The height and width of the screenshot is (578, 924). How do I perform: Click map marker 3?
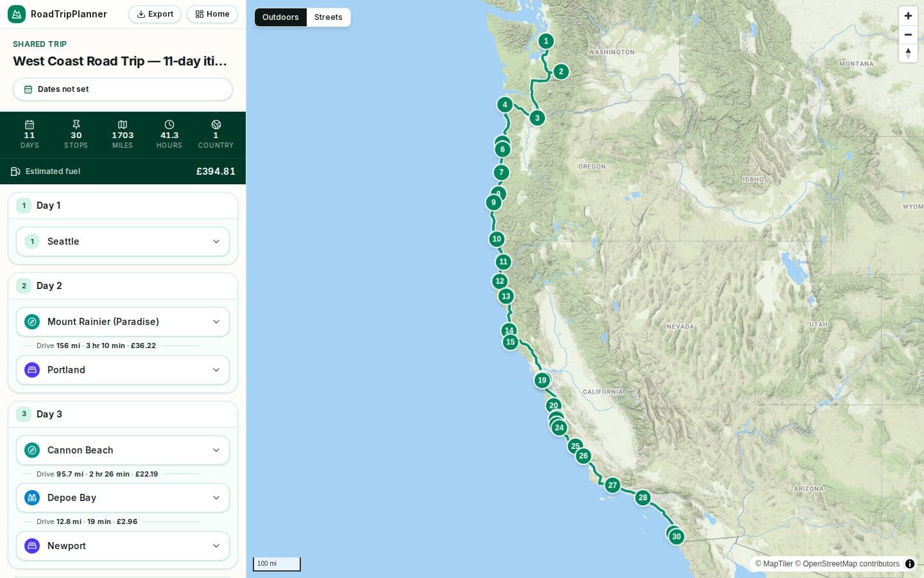[x=537, y=118]
